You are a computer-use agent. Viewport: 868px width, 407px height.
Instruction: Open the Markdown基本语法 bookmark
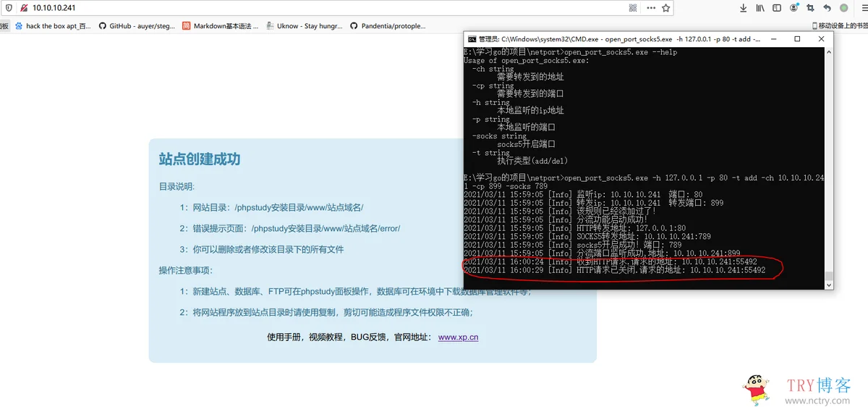click(221, 25)
